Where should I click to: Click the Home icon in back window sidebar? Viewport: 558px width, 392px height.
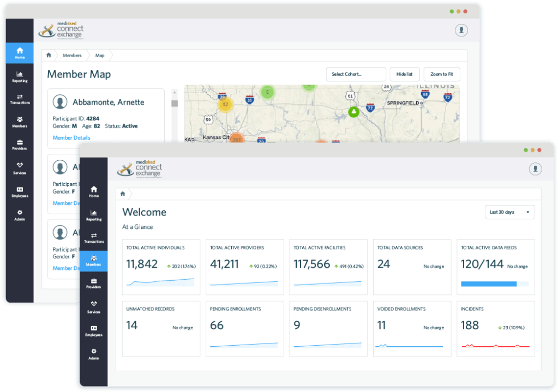tap(20, 52)
